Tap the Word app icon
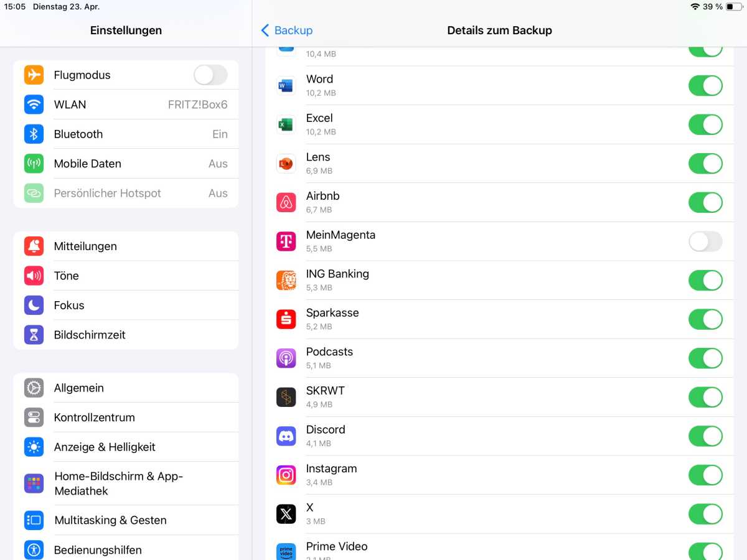Image resolution: width=747 pixels, height=560 pixels. [286, 85]
